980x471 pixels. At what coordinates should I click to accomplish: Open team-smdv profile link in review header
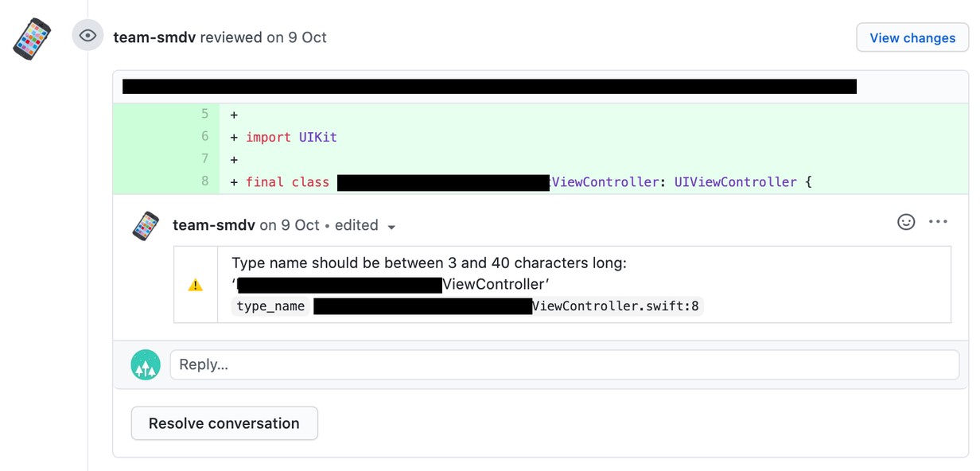(x=154, y=37)
